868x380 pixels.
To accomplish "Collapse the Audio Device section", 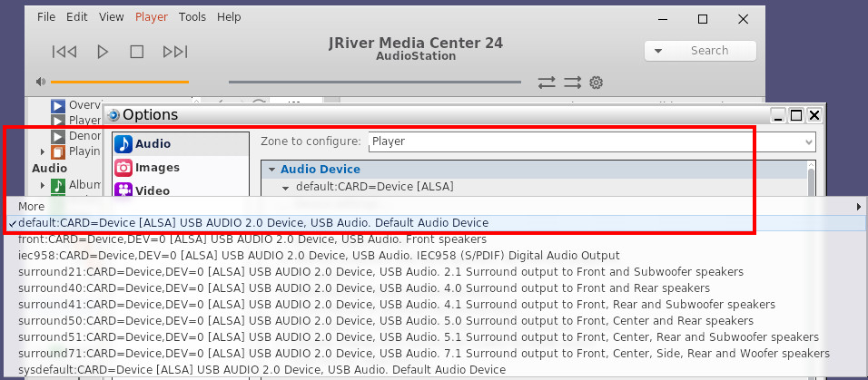I will (271, 170).
